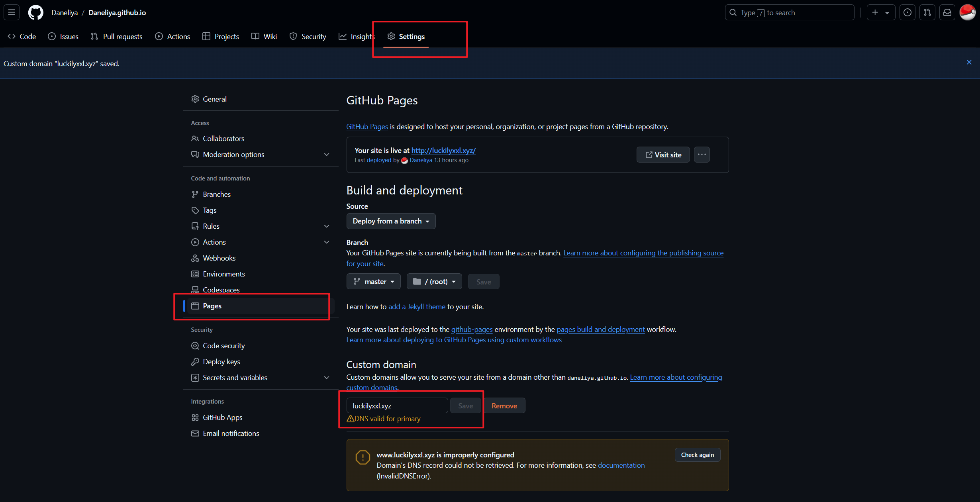Open Collaborators settings
980x502 pixels.
pyautogui.click(x=261, y=138)
